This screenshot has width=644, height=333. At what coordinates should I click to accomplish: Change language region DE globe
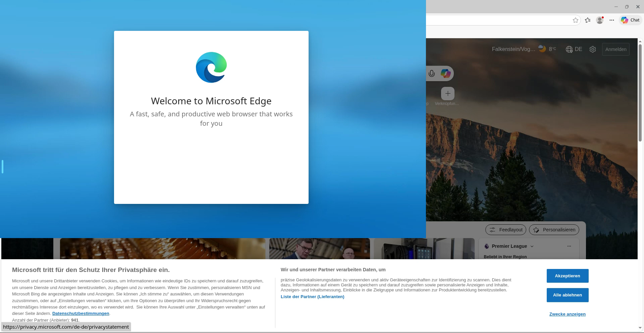[x=574, y=49]
